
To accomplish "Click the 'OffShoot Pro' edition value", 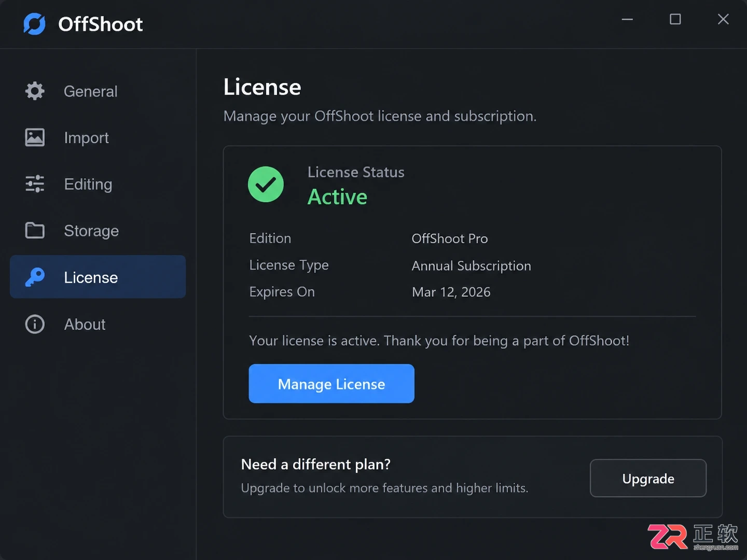I will click(450, 239).
